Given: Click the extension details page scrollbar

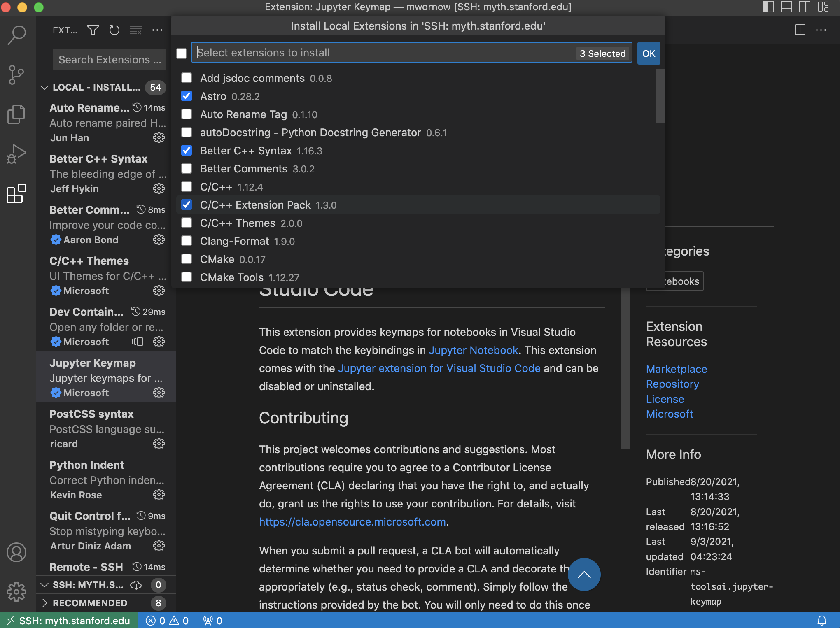Looking at the screenshot, I should (625, 368).
